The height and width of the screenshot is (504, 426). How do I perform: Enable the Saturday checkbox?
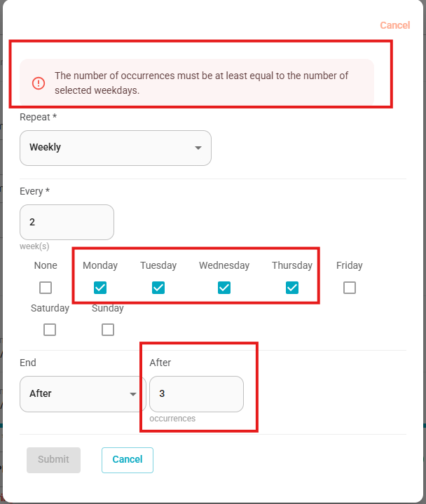click(x=50, y=330)
